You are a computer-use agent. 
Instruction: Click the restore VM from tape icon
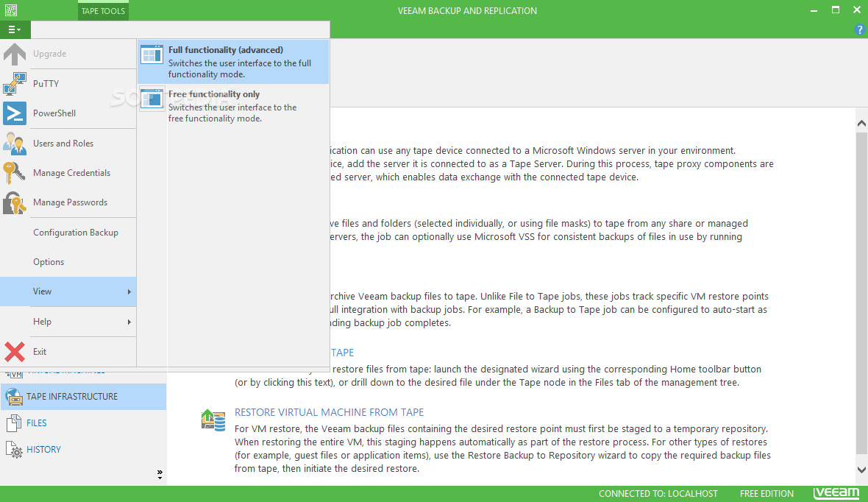213,420
